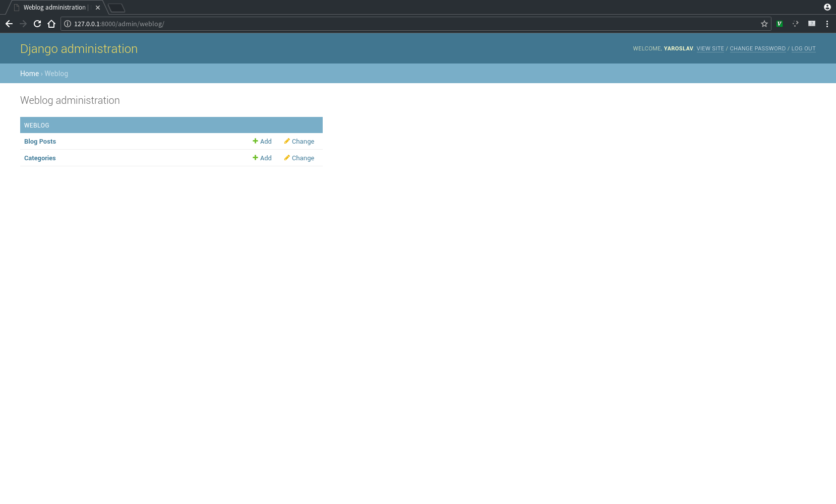Open the Chrome profile avatar icon
This screenshot has height=504, width=836.
pyautogui.click(x=827, y=7)
